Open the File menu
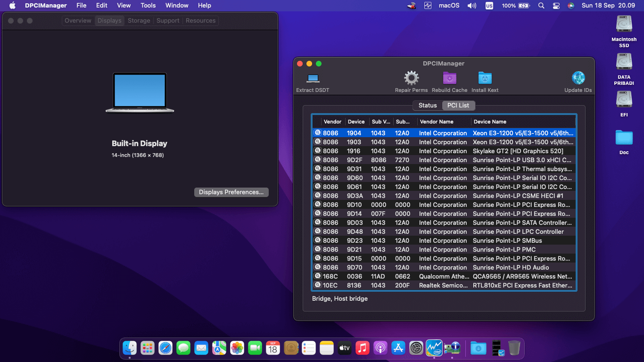This screenshot has width=644, height=362. coord(82,6)
